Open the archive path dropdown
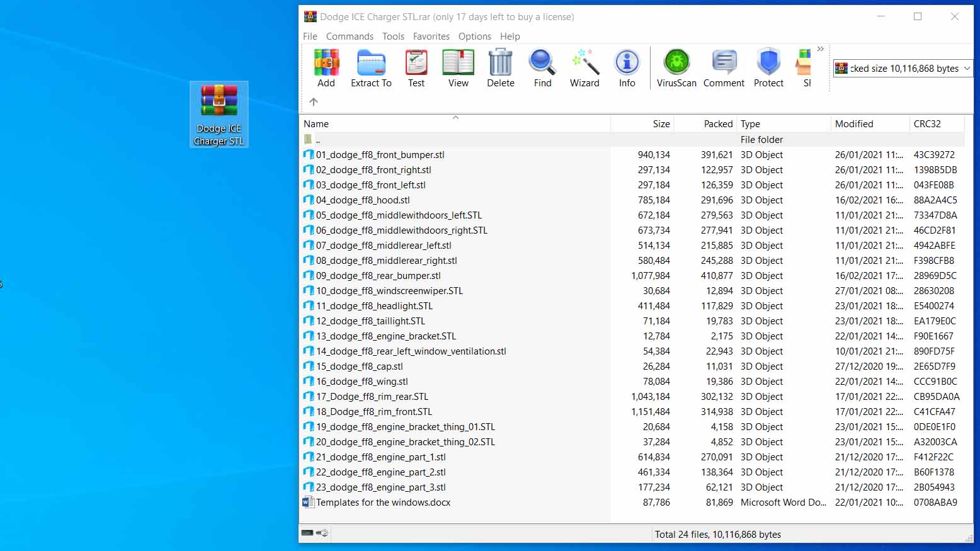Screen dimensions: 980x551 (967, 69)
